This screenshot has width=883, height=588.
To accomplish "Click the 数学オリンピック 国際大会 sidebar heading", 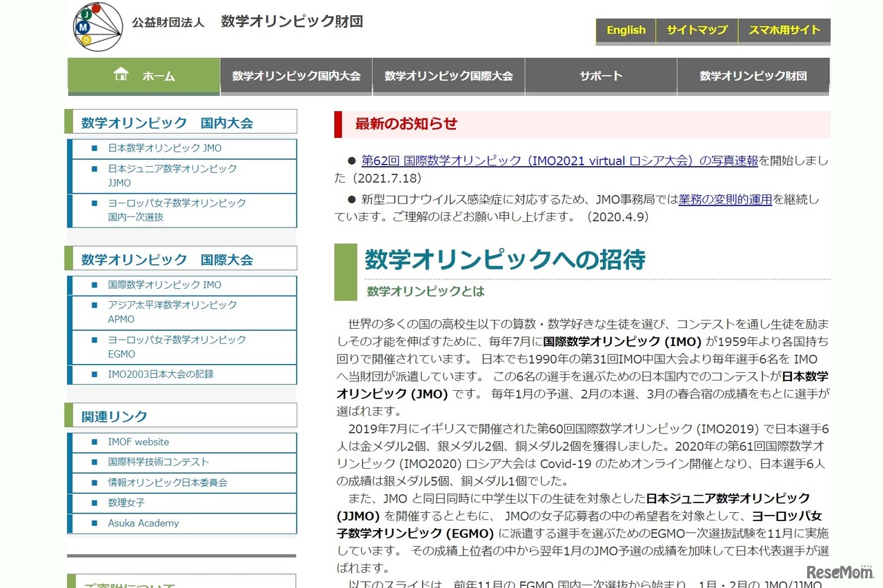I will tap(167, 260).
